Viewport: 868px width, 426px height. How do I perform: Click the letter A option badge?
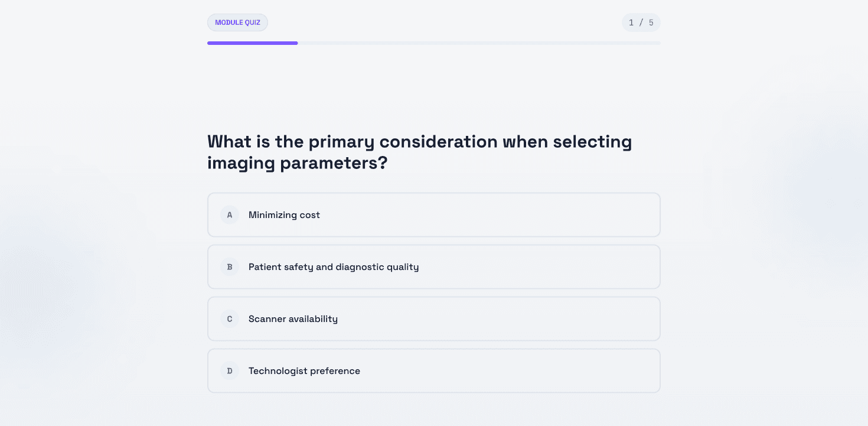[230, 215]
